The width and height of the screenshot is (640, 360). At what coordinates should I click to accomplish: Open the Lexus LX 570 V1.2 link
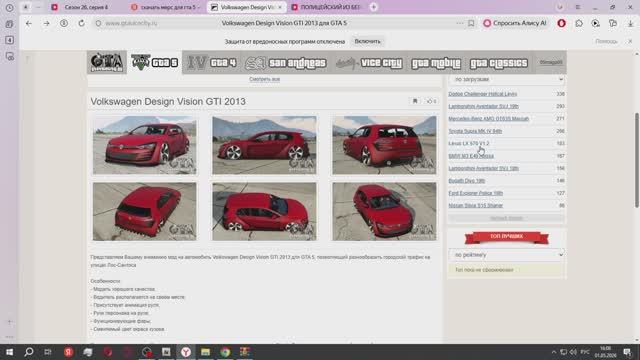469,143
